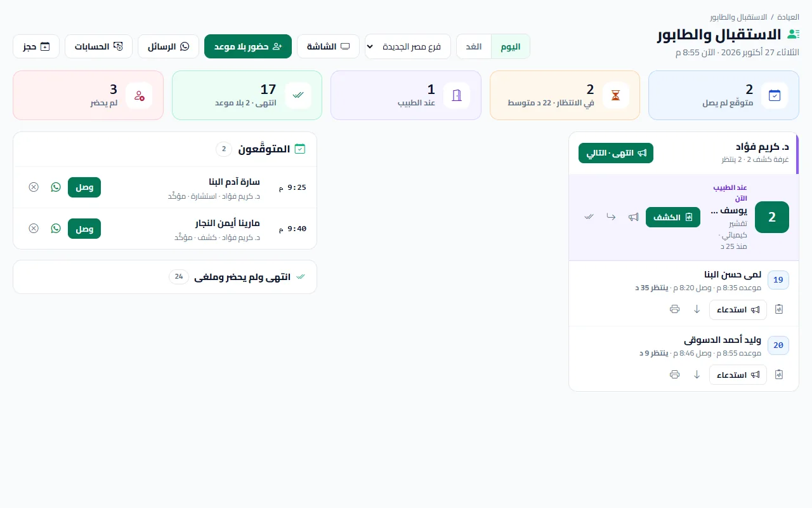Switch to الغد (tomorrow) tab

tap(474, 46)
